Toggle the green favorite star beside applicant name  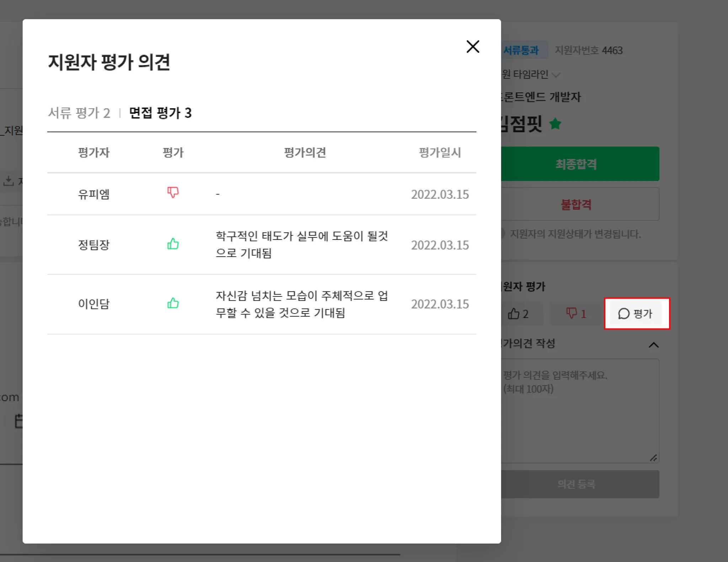(x=555, y=124)
